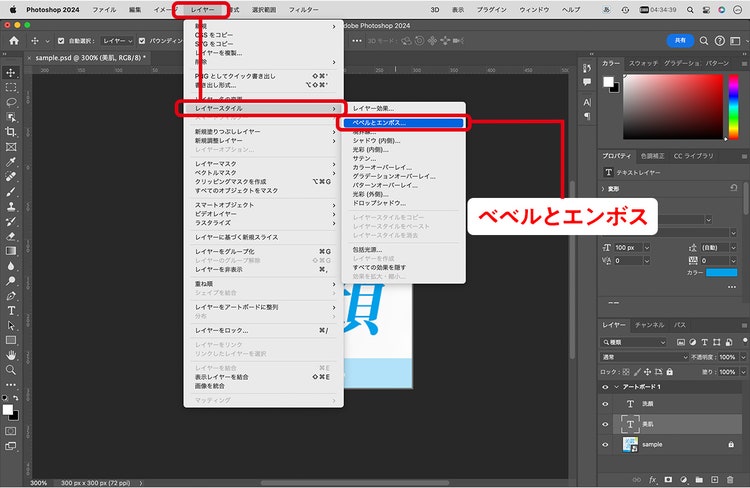Switch to the スウォッチ tab

point(643,63)
